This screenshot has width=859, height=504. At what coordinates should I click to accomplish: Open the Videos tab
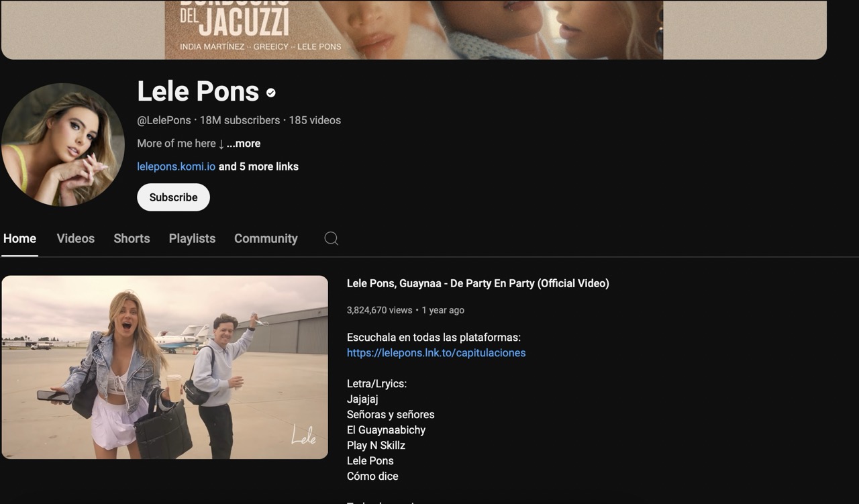76,238
